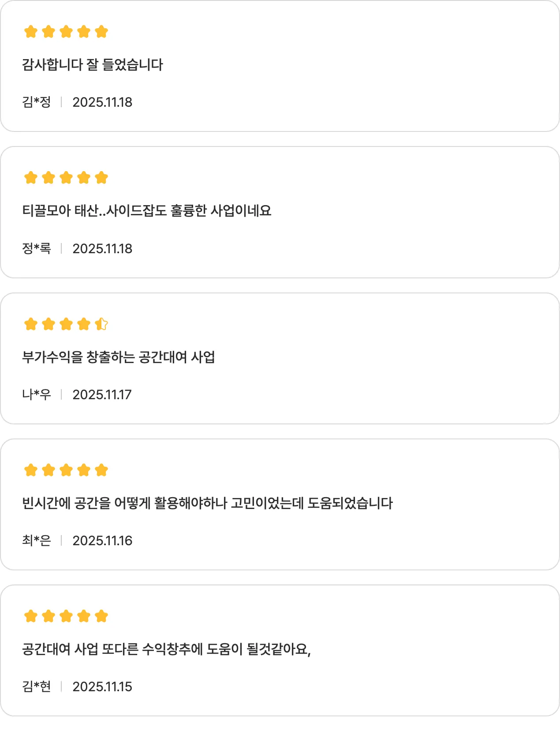This screenshot has height=738, width=560.
Task: Click the date 2025.11.17
Action: point(102,395)
